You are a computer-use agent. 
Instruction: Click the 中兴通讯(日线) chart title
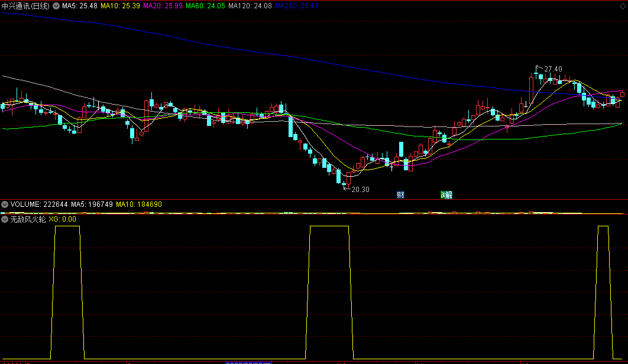25,6
